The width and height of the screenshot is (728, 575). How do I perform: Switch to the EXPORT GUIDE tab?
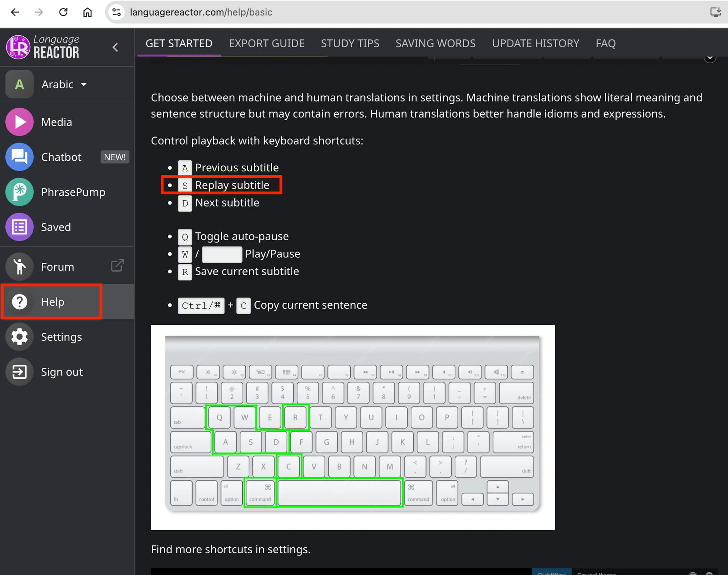[x=267, y=43]
